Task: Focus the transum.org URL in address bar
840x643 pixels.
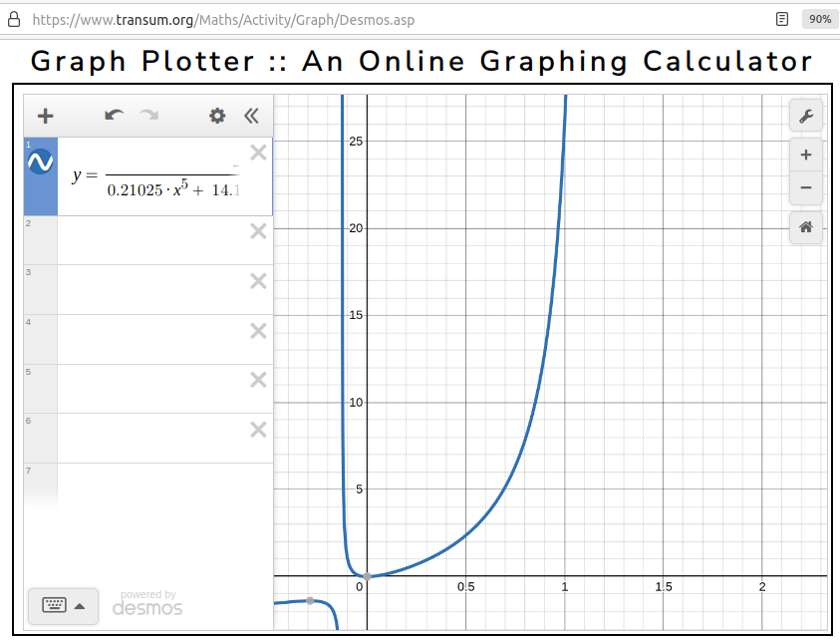Action: coord(223,20)
